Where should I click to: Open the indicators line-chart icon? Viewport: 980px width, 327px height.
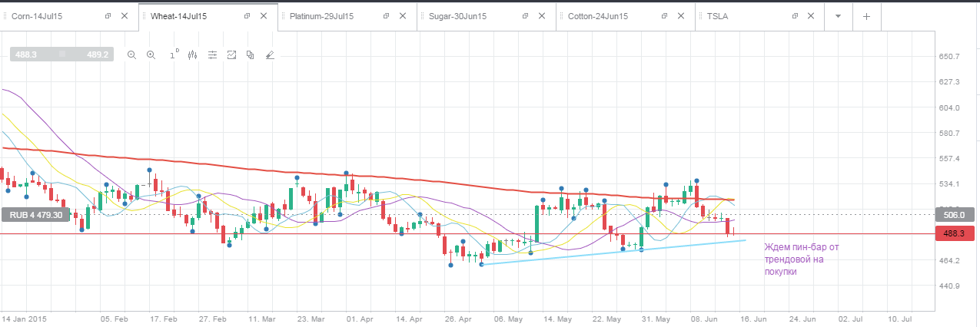231,54
